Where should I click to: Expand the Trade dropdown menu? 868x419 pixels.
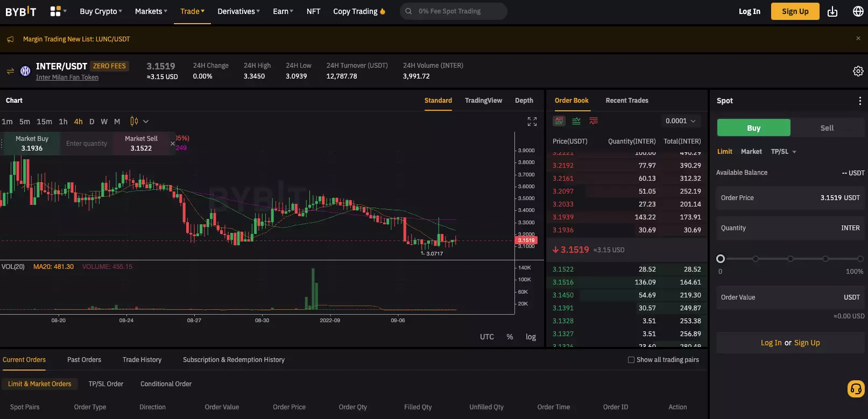click(x=192, y=11)
